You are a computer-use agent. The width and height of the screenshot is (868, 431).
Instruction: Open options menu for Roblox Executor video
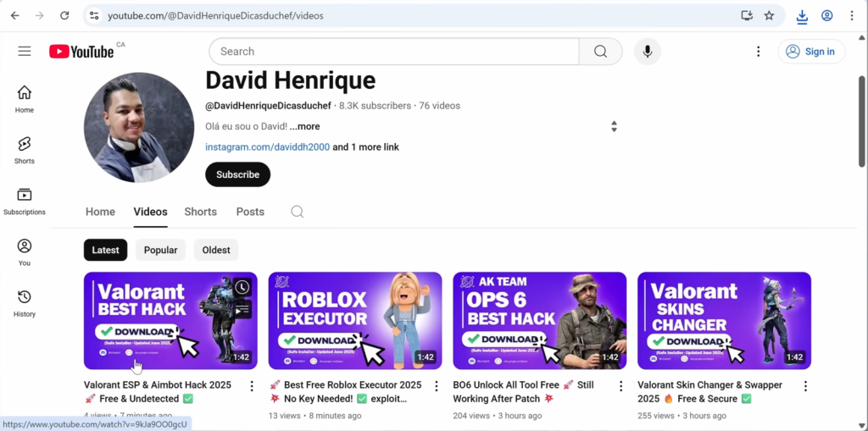pyautogui.click(x=437, y=386)
